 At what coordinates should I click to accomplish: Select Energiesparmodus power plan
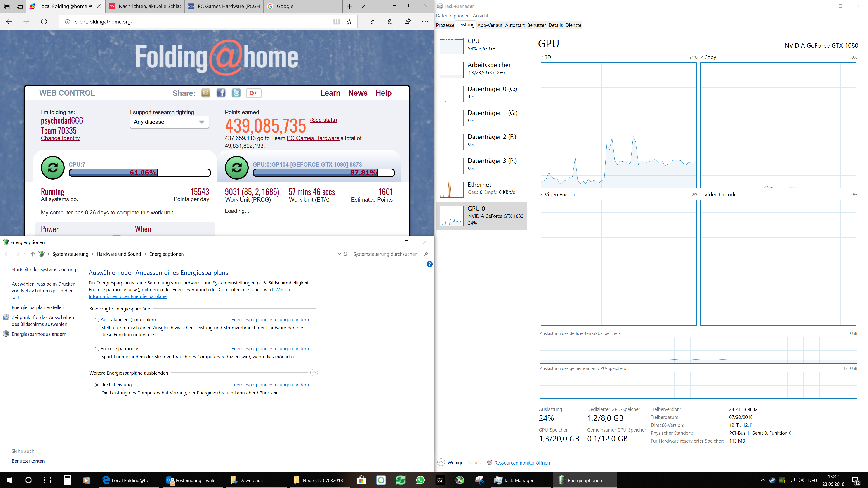97,349
